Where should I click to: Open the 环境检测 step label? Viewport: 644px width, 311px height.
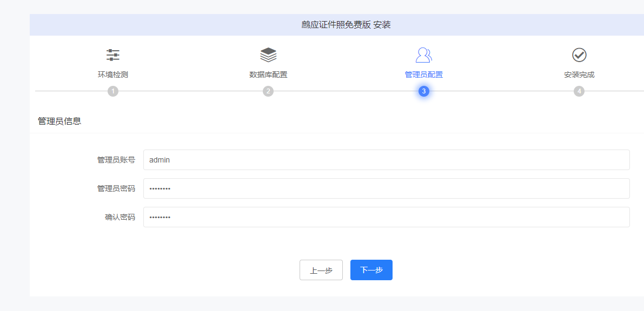click(x=113, y=75)
